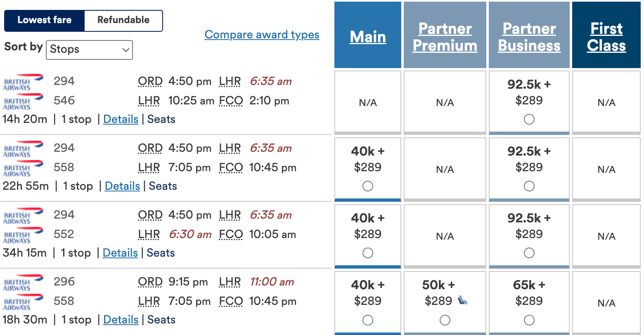Open the Sort by Stops dropdown
Screen dimensions: 644x335
[x=89, y=50]
